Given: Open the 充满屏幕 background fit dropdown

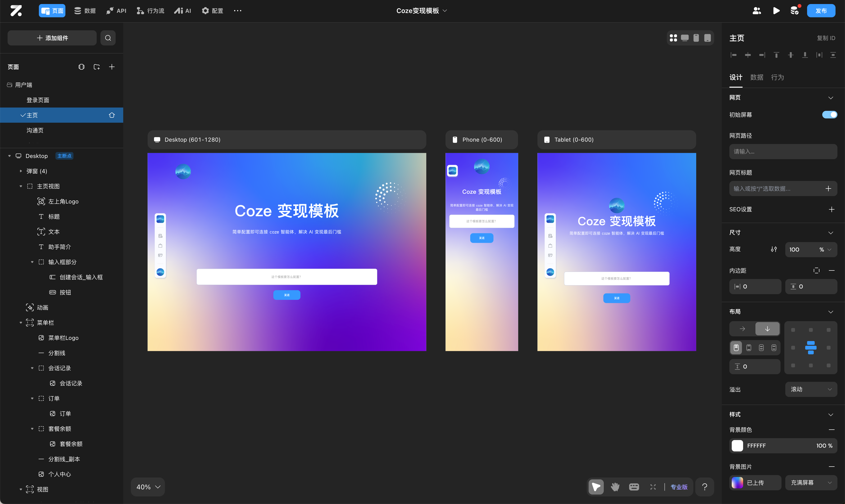Looking at the screenshot, I should point(811,483).
